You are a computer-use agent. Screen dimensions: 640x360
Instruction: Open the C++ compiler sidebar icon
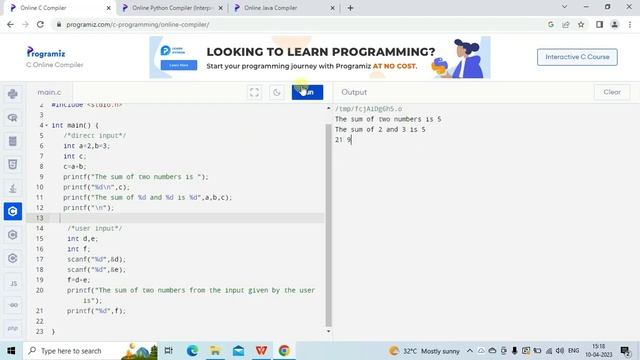(13, 235)
